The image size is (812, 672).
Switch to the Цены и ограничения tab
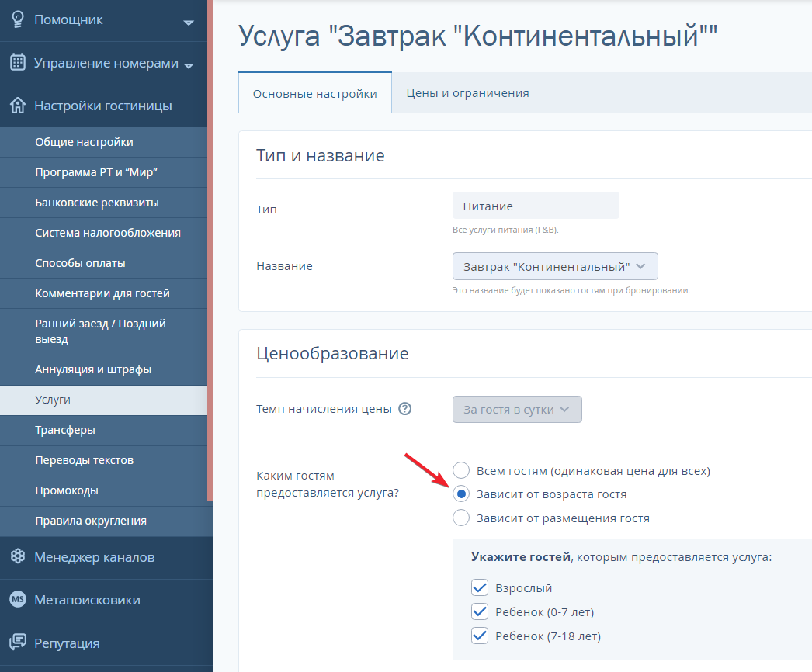pos(467,93)
